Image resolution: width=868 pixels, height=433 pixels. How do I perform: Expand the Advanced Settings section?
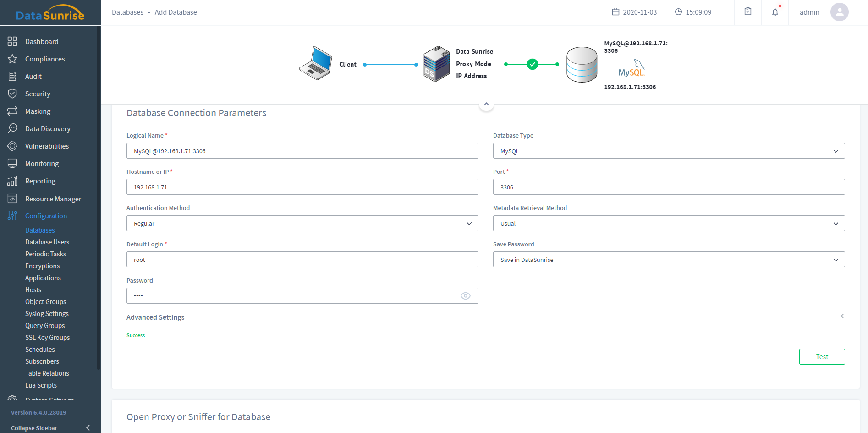pyautogui.click(x=842, y=316)
